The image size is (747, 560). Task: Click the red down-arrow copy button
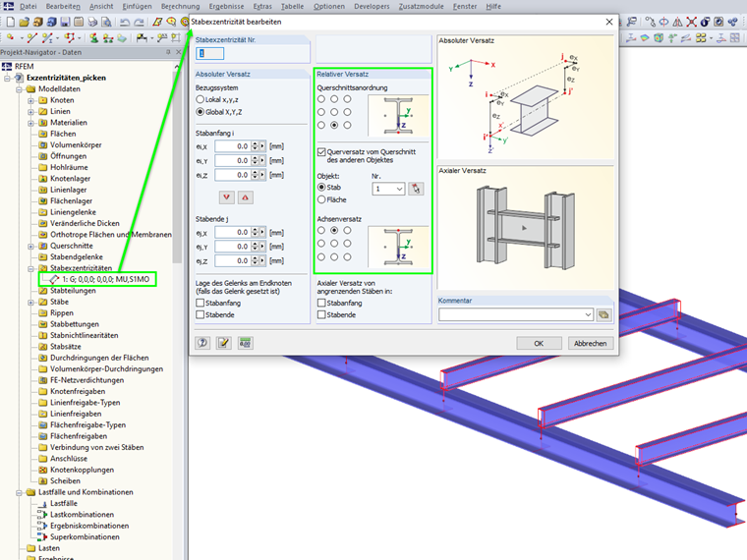[x=226, y=197]
